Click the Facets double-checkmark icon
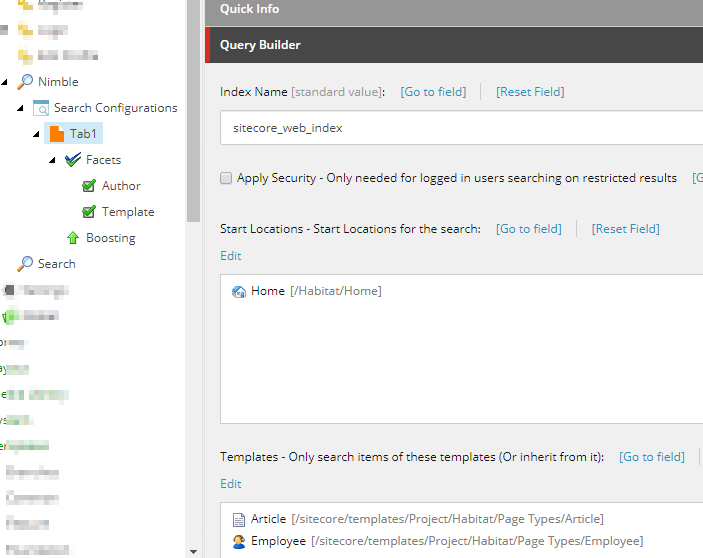Viewport: 703px width, 558px height. pos(73,160)
